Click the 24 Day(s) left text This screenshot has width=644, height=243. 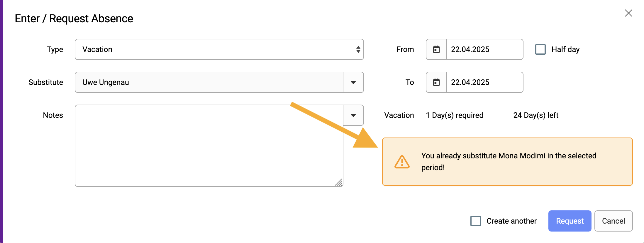tap(536, 115)
